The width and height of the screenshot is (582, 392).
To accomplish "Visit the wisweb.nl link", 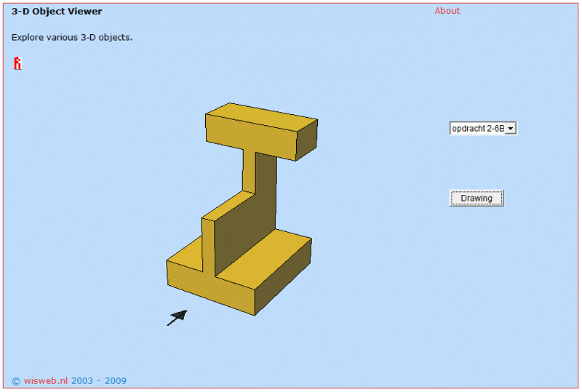I will [46, 381].
